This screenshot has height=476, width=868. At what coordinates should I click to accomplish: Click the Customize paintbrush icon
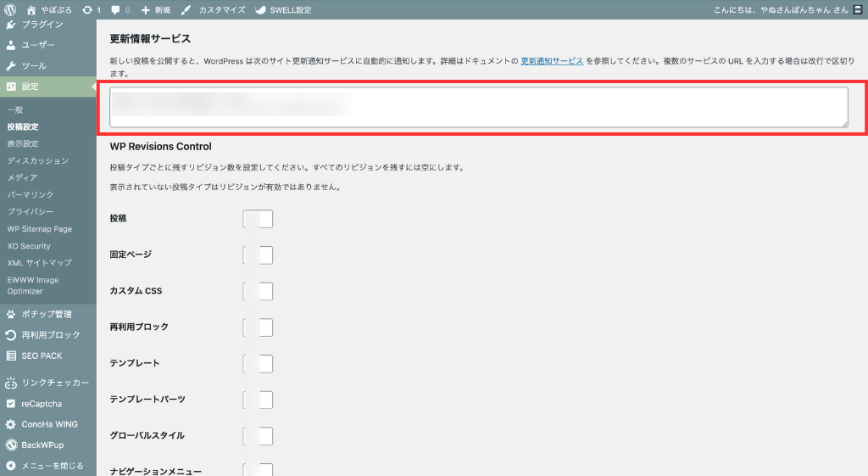click(186, 10)
